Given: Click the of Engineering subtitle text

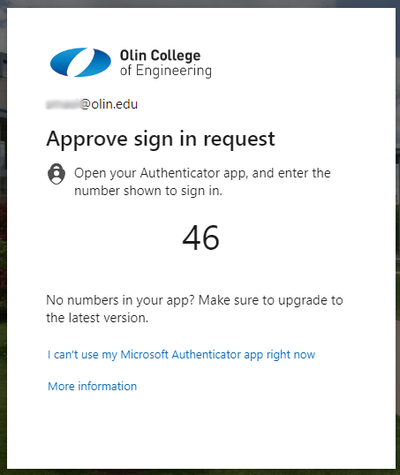Looking at the screenshot, I should click(x=166, y=71).
